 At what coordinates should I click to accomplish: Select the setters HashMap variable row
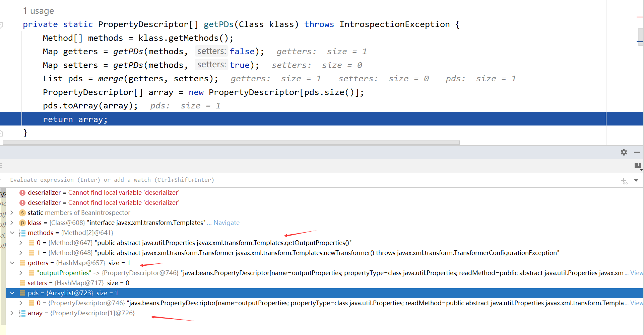coord(325,283)
